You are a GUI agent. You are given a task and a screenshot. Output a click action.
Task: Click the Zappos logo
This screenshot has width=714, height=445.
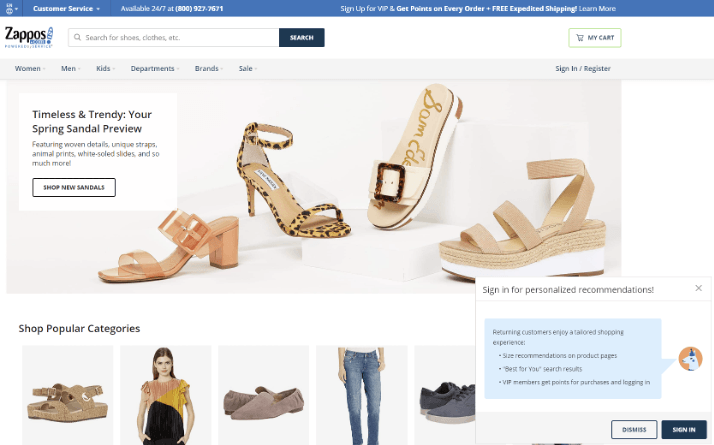coord(29,37)
